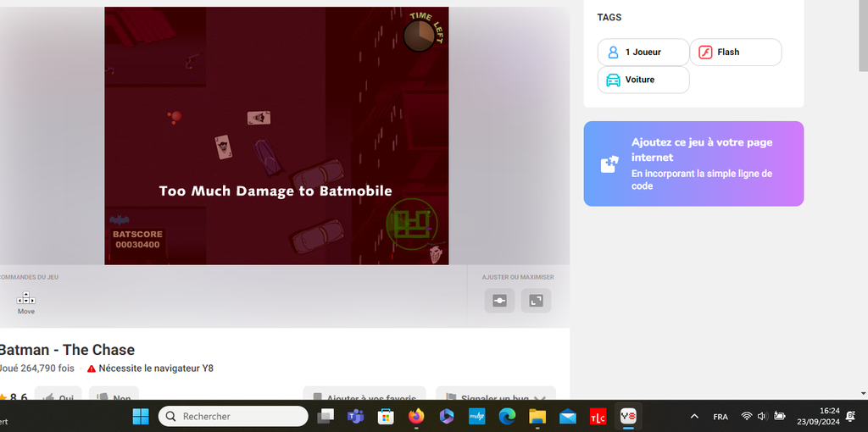Click the Y8 browser taskbar icon
The image size is (868, 432).
pyautogui.click(x=628, y=416)
